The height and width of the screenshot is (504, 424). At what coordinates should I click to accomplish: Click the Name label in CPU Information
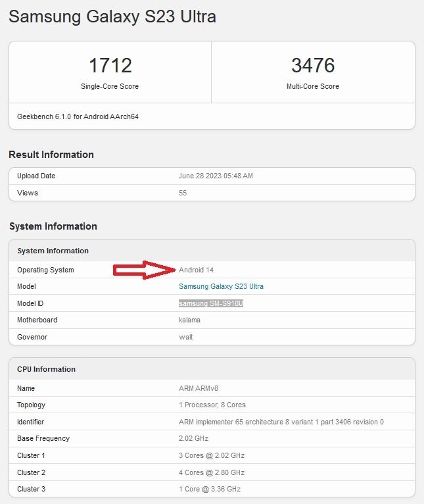26,388
